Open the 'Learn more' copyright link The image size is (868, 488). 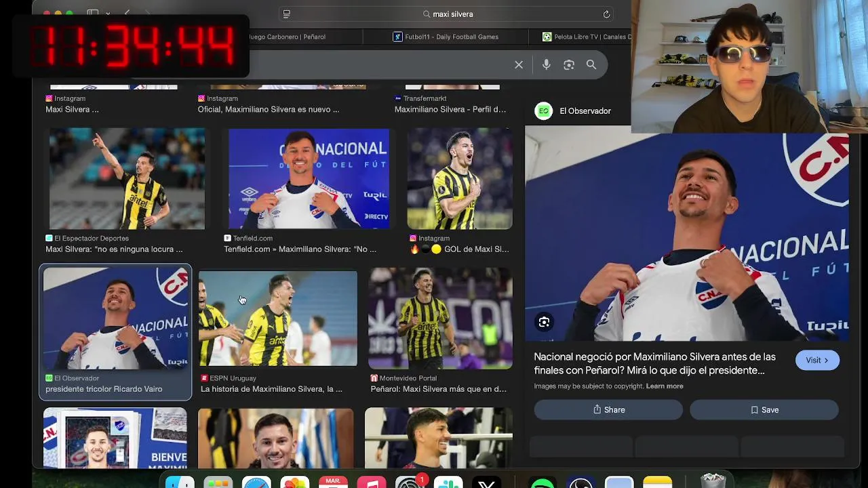665,386
